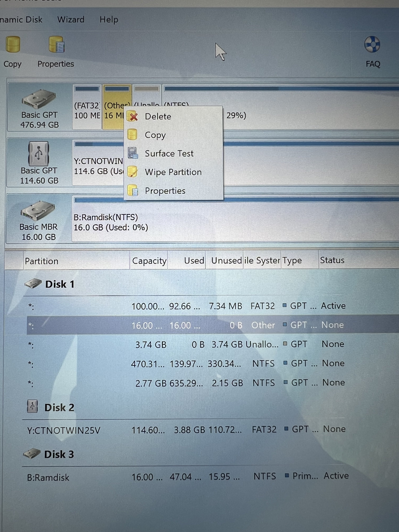Choose Wipe Partition in context menu
399x532 pixels.
coord(173,172)
